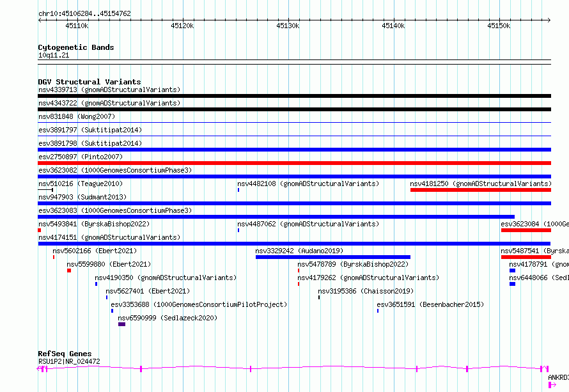
Task: Select the first esv3623082 1000Genomes blue bar
Action: (294, 176)
